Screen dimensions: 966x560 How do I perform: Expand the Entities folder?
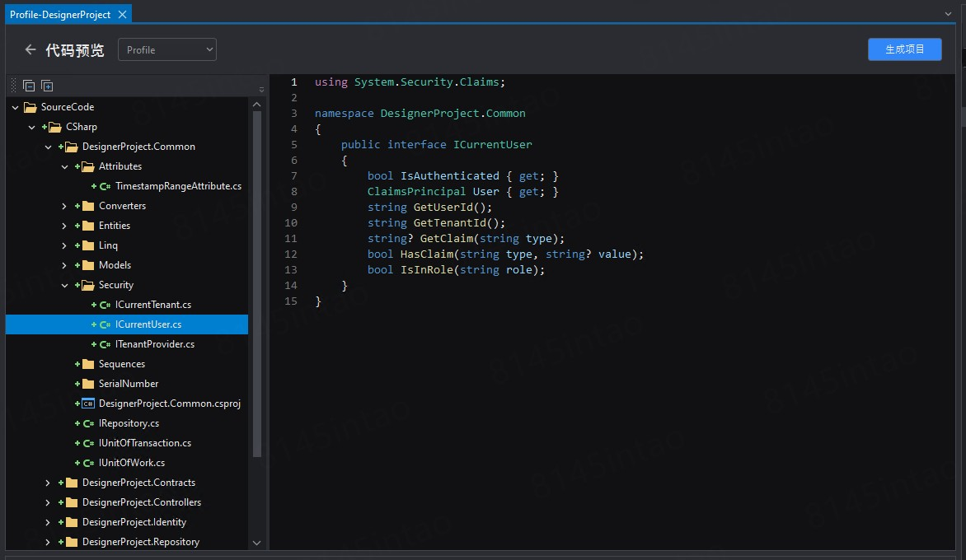click(64, 226)
